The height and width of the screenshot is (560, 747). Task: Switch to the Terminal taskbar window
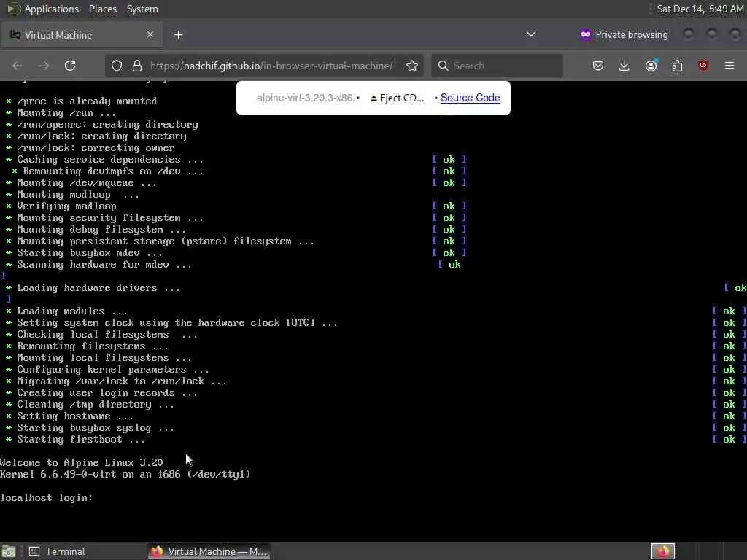[57, 551]
